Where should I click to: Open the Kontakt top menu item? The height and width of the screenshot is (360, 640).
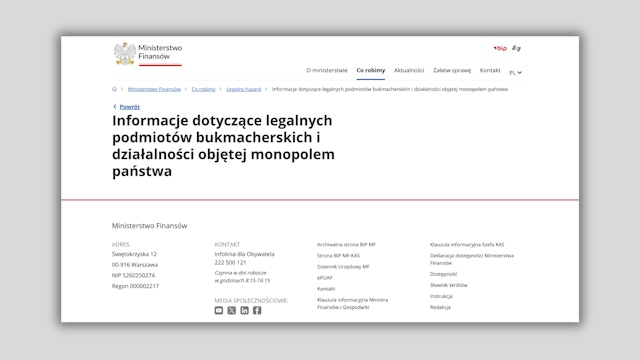(x=490, y=70)
